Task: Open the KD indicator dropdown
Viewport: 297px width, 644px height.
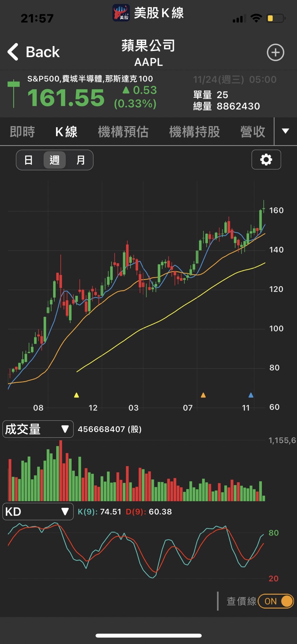Action: (38, 511)
